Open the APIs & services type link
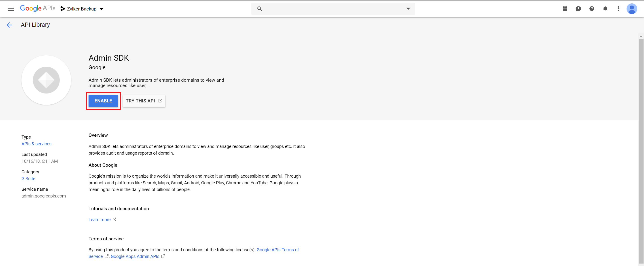 tap(36, 144)
